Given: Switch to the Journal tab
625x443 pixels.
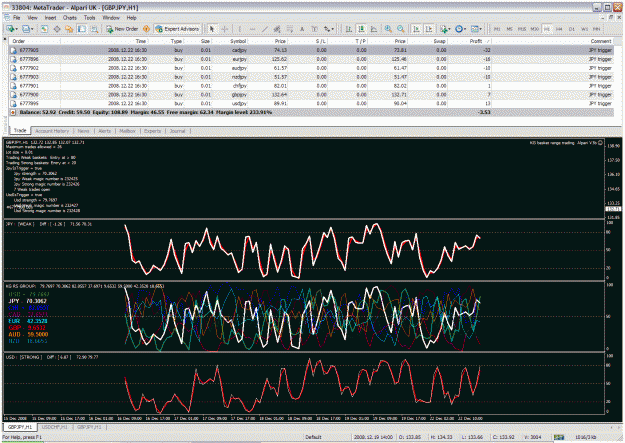Looking at the screenshot, I should click(x=177, y=131).
